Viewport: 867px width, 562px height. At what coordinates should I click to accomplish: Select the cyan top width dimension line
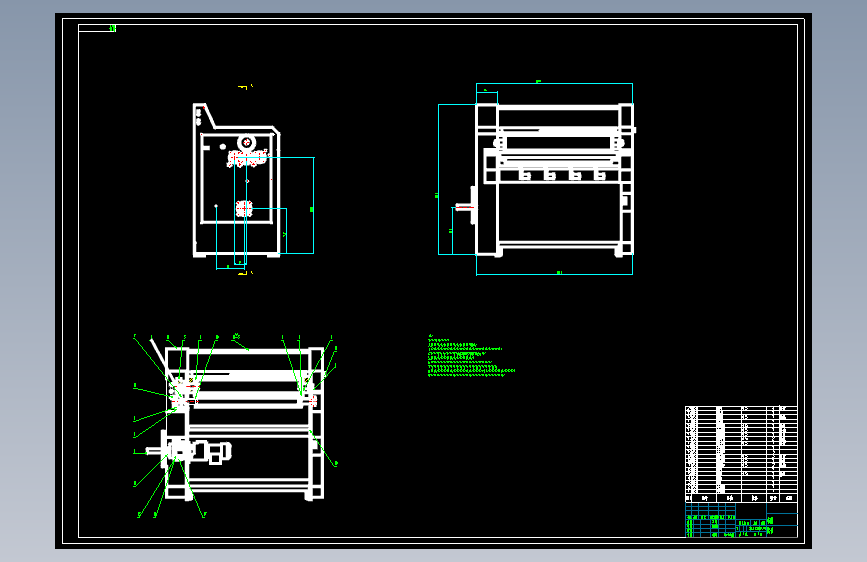(554, 84)
